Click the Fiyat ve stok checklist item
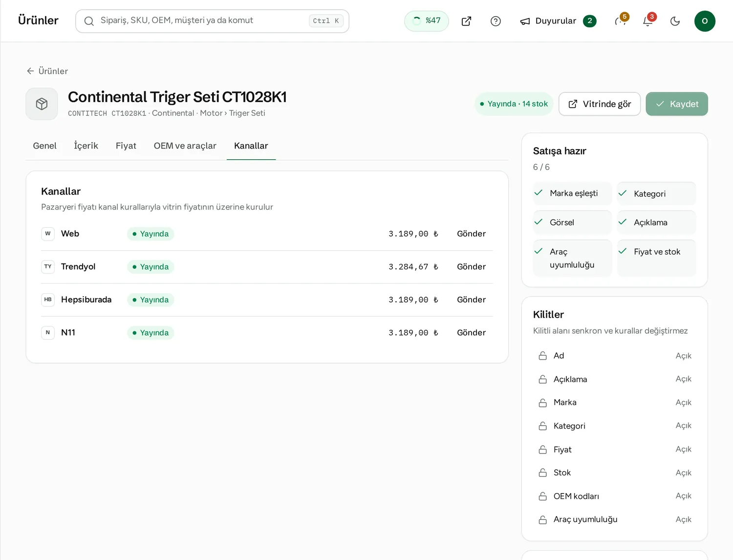The image size is (733, 560). click(656, 258)
